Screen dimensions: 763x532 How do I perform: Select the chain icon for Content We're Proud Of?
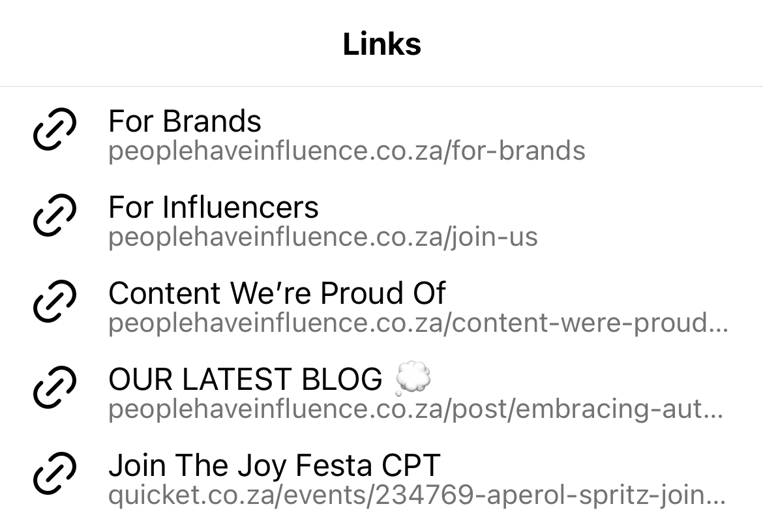point(54,301)
